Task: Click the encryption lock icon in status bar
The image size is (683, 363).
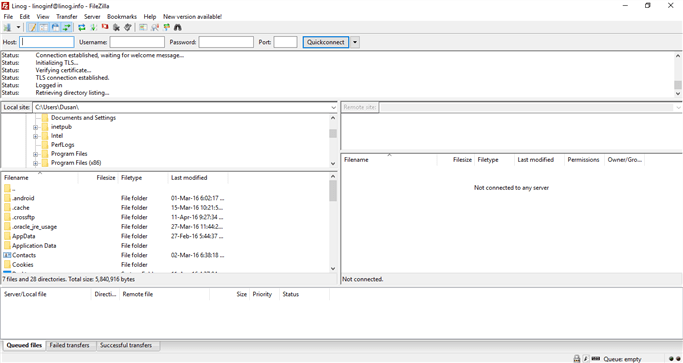Action: click(x=577, y=359)
